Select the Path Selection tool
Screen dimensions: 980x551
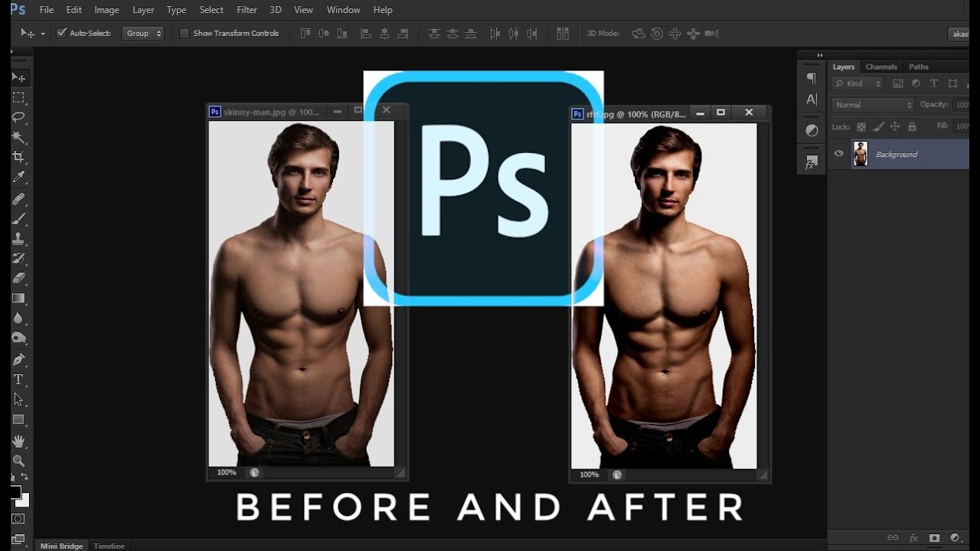click(x=18, y=399)
